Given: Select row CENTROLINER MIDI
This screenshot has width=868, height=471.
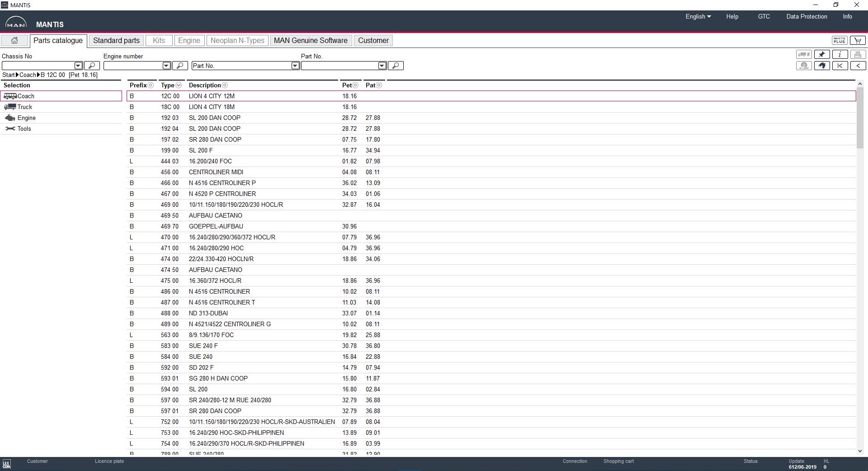Looking at the screenshot, I should pyautogui.click(x=491, y=172).
